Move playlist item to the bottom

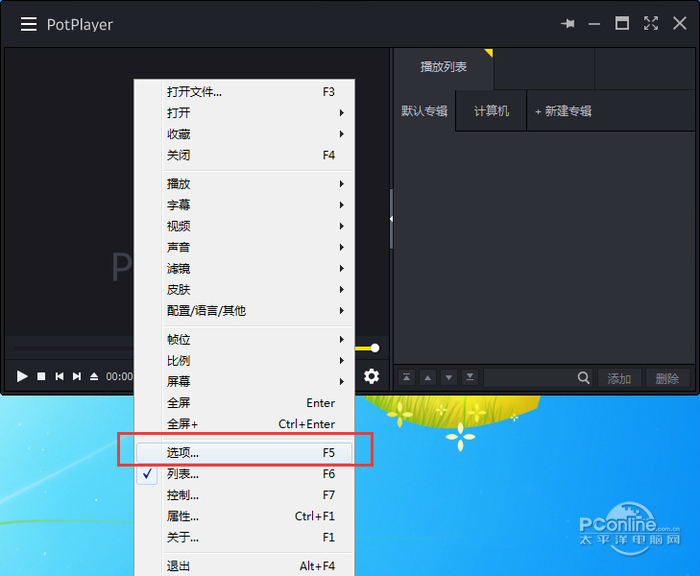470,378
